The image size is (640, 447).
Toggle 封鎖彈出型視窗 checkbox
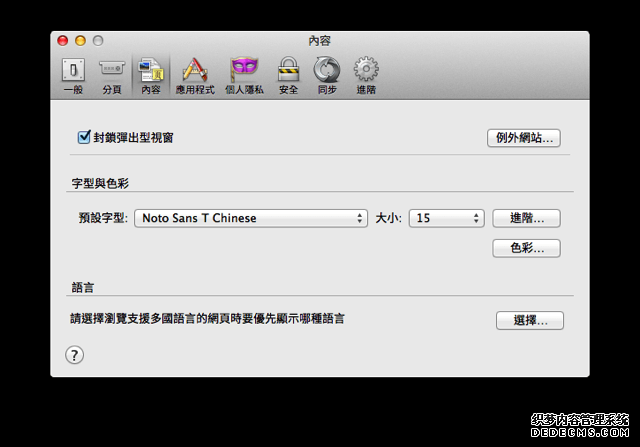click(x=84, y=137)
